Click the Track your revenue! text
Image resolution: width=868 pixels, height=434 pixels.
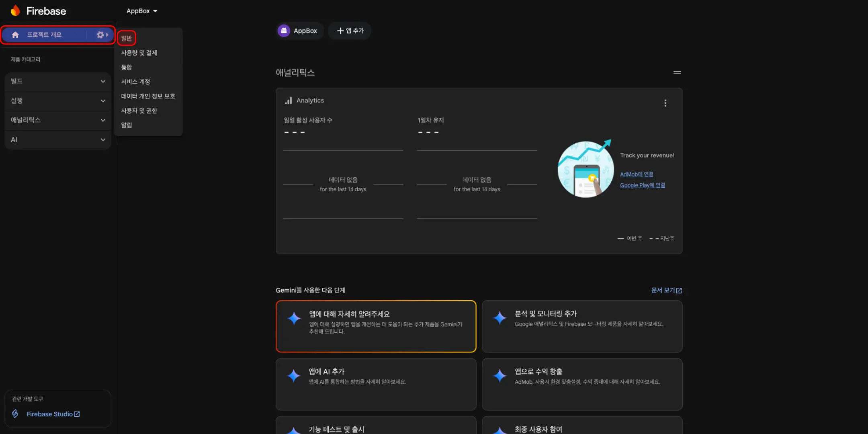click(647, 156)
